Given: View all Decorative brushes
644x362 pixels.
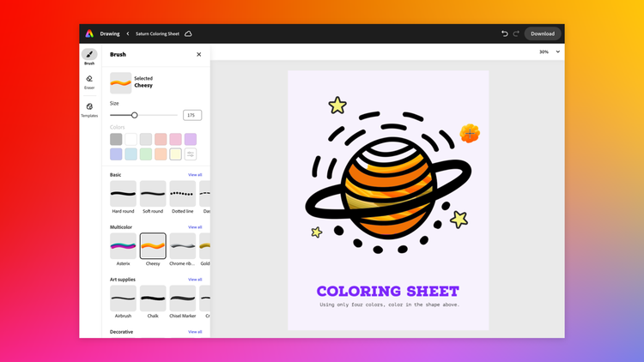Looking at the screenshot, I should point(195,332).
